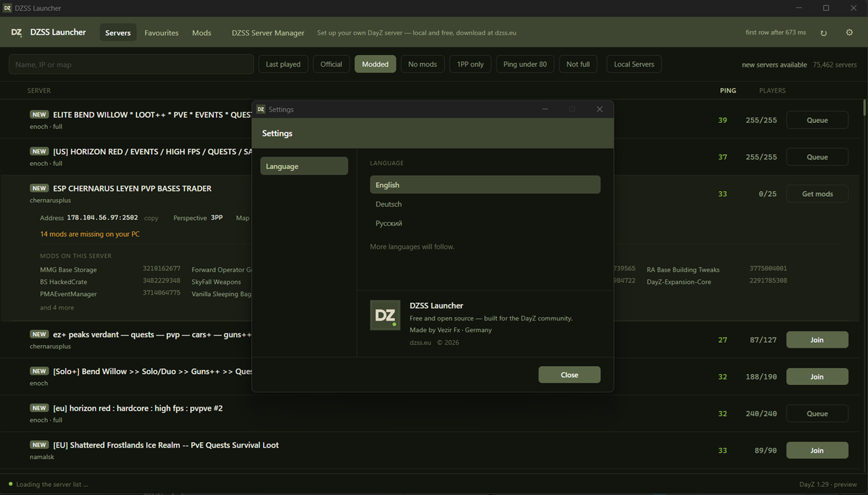Select English language option
The image size is (868, 495).
coord(485,185)
